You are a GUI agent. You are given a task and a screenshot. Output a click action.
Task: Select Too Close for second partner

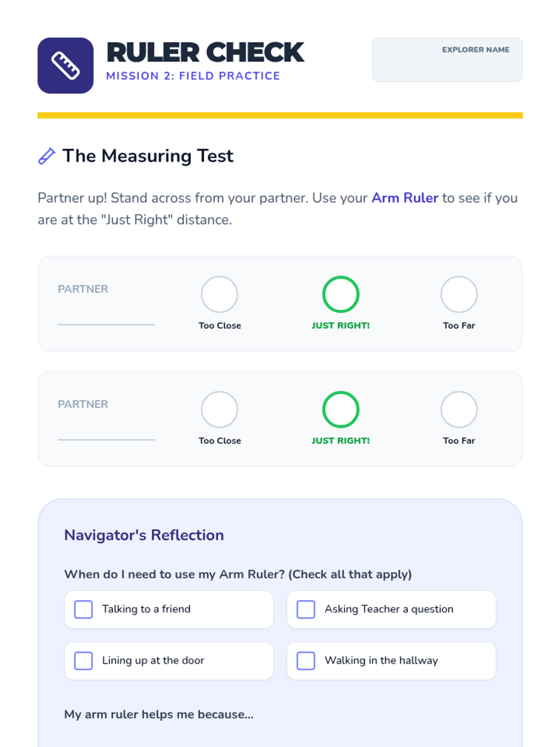(x=219, y=409)
